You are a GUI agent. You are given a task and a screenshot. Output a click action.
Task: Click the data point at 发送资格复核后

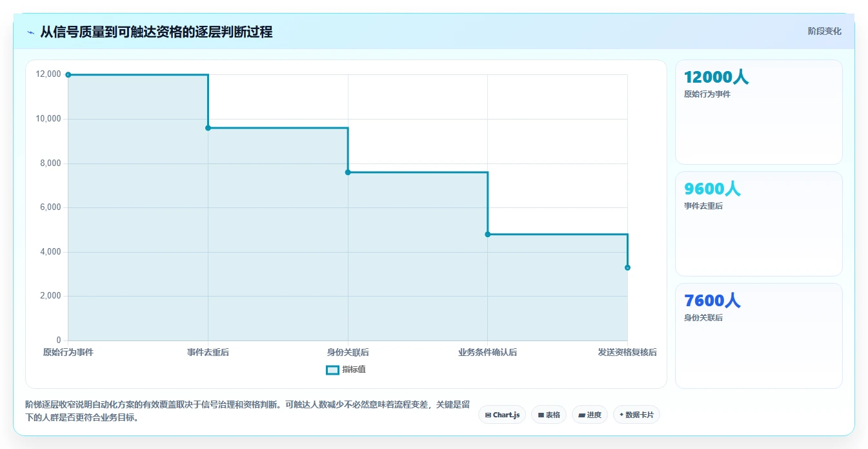(627, 267)
